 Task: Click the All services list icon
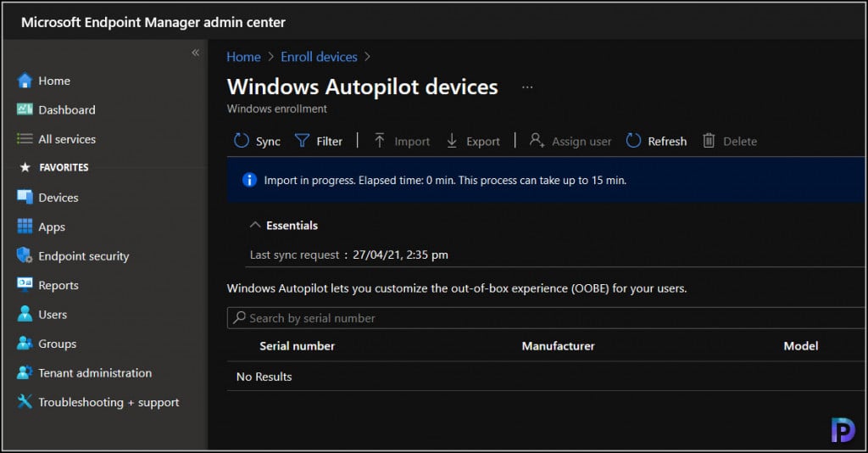click(x=25, y=138)
